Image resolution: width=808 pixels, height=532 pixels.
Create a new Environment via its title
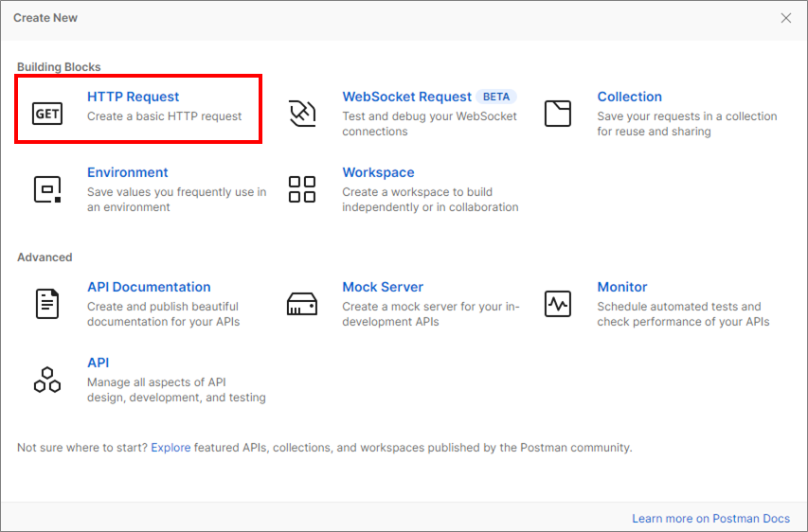[127, 172]
